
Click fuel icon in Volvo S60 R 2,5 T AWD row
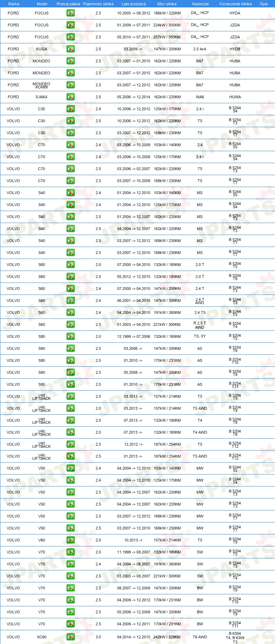70,324
